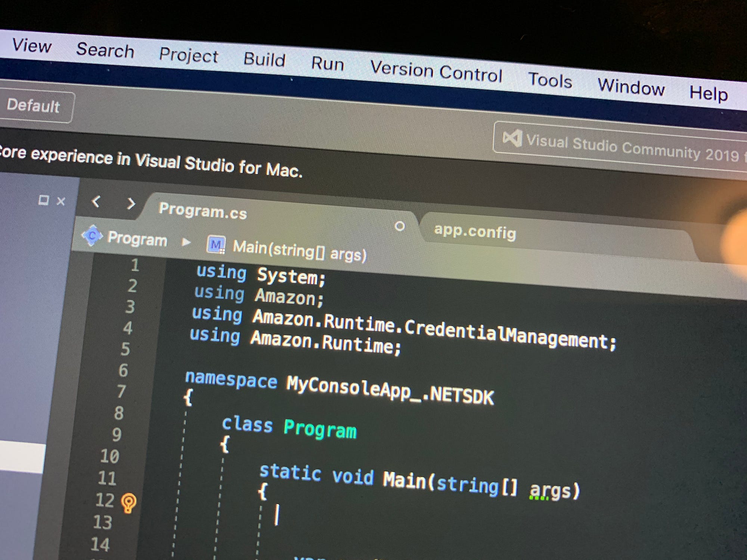Click the Visual Studio logo icon
Screen dimensions: 747x560
[512, 138]
